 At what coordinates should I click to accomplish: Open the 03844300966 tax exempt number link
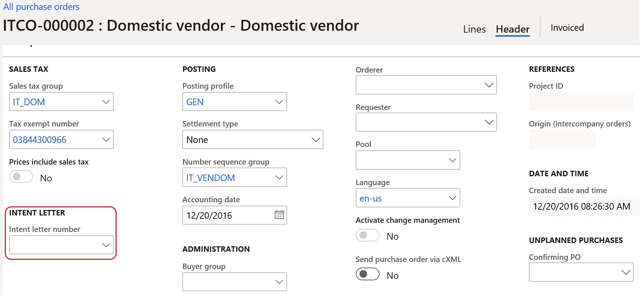point(40,140)
